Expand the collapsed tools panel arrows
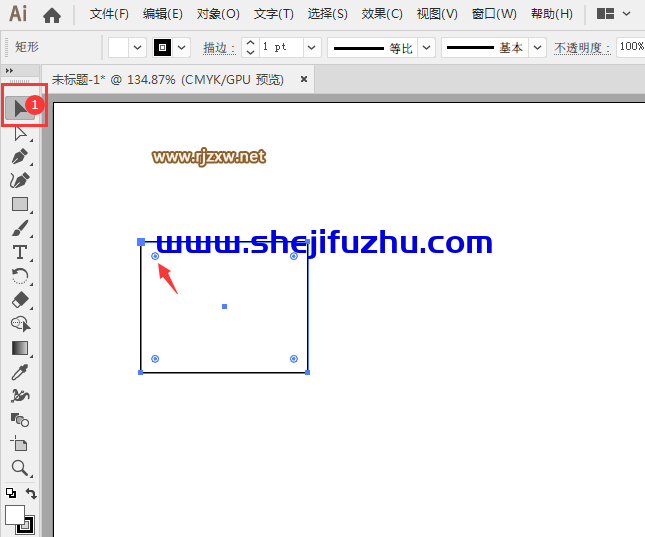645x537 pixels. pos(10,71)
